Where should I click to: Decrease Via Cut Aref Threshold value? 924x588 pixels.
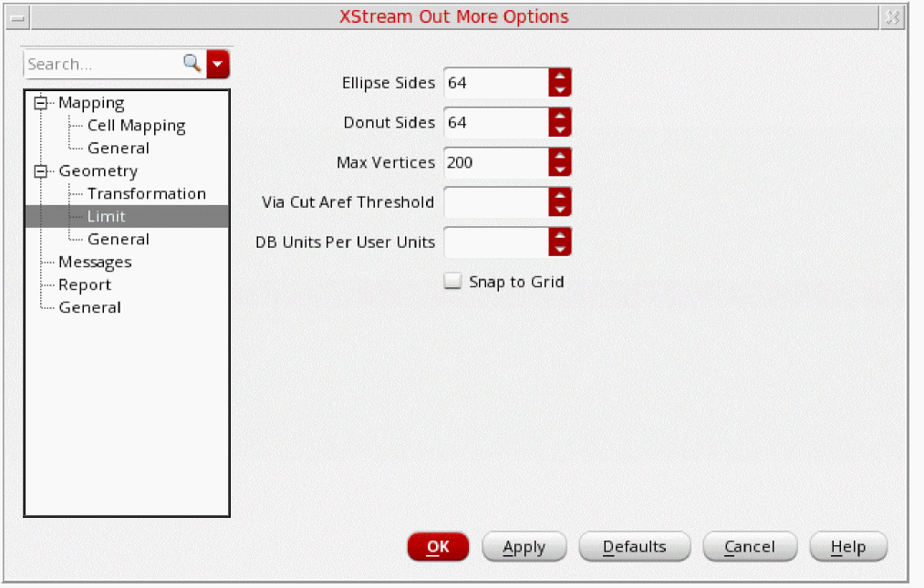(560, 209)
